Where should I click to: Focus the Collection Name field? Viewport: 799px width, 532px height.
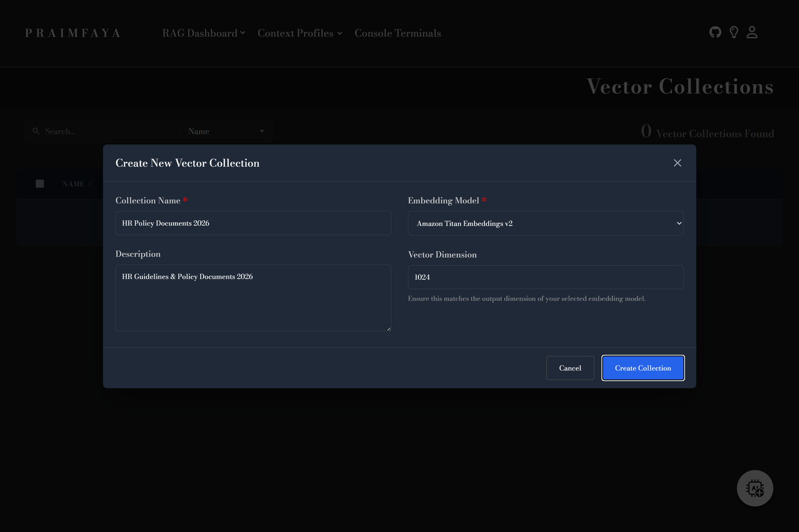coord(253,223)
